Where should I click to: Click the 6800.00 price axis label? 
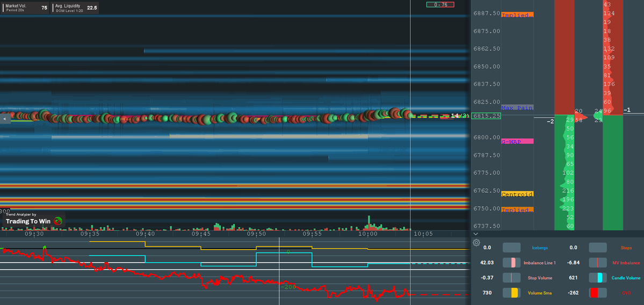pos(487,137)
